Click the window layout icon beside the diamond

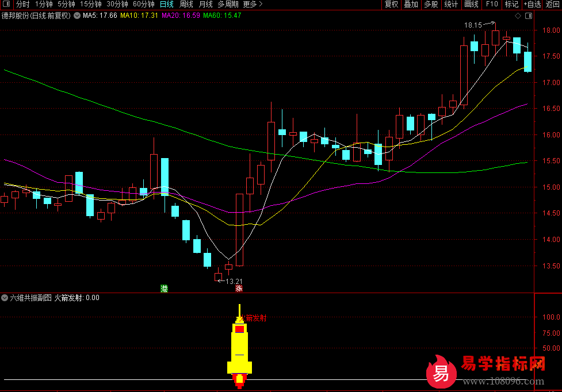(529, 16)
